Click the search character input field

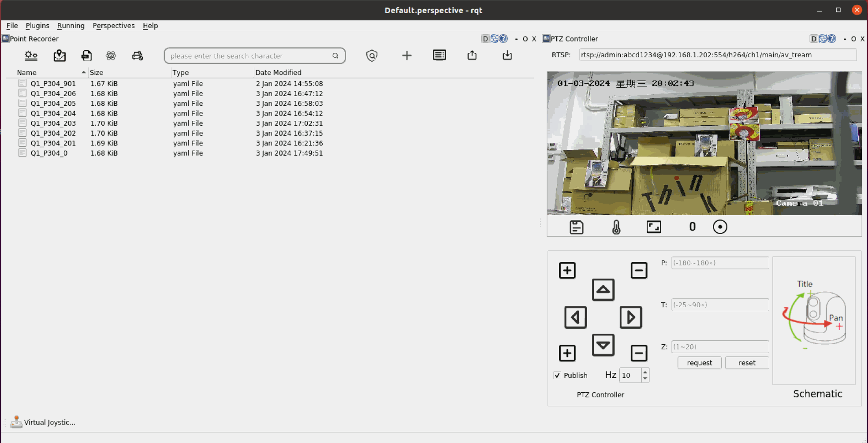coord(249,56)
